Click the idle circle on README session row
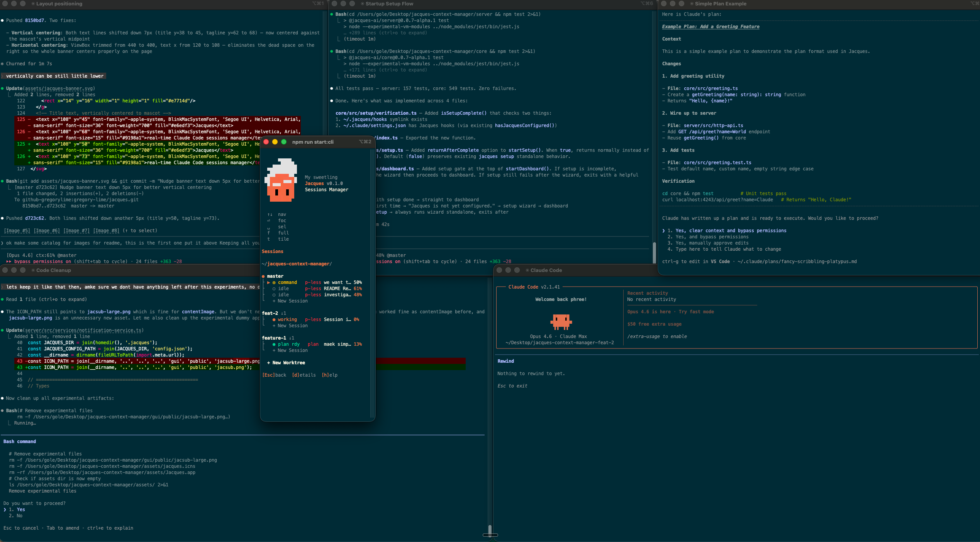 (274, 289)
